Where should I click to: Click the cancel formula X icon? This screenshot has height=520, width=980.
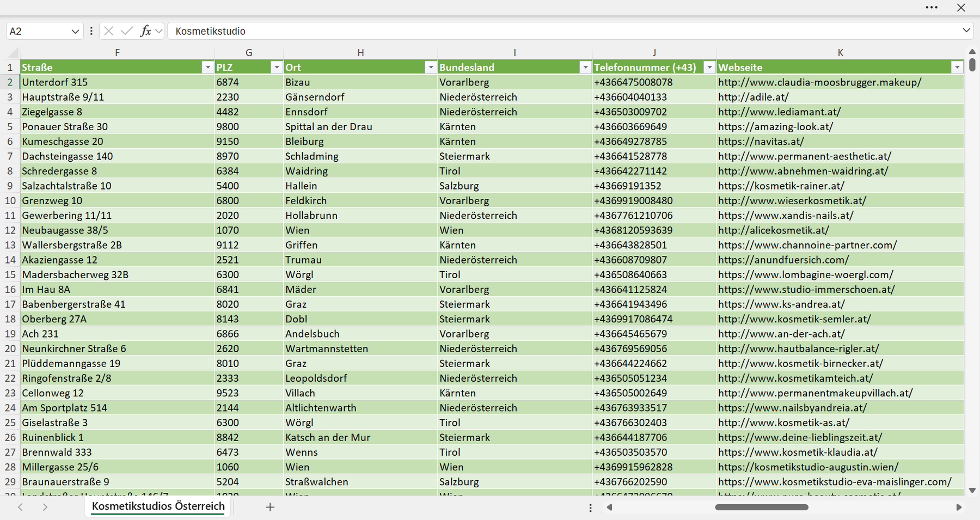(109, 31)
